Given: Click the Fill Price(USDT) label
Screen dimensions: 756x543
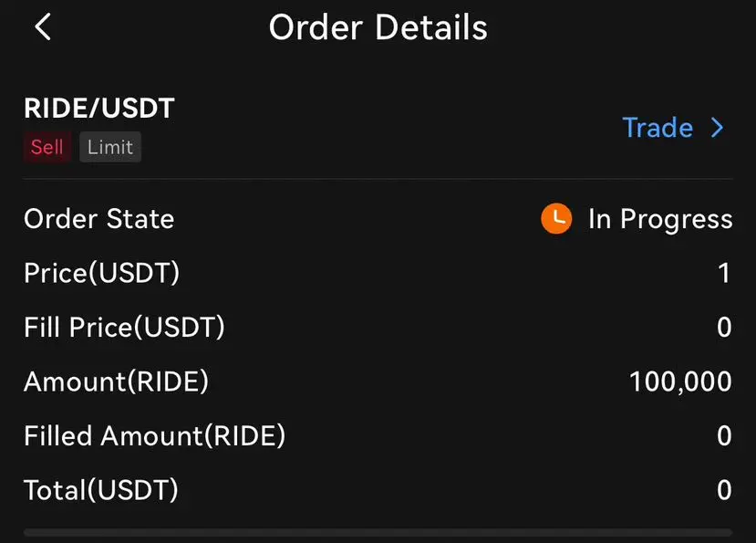Looking at the screenshot, I should [124, 327].
